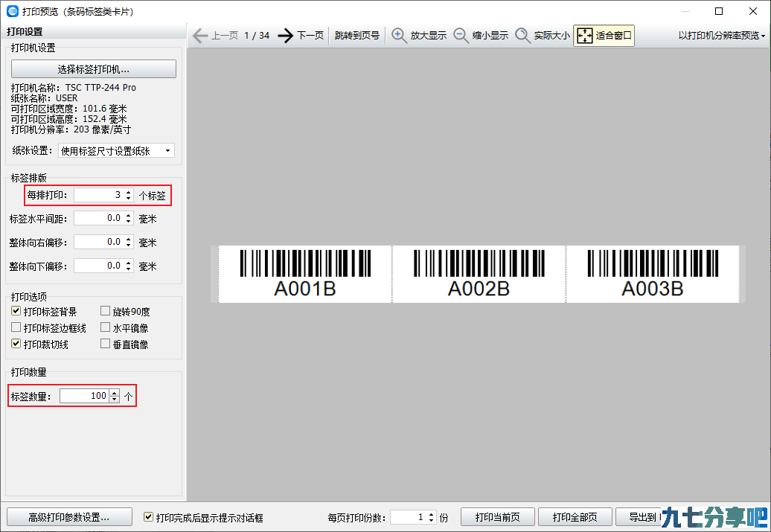Image resolution: width=771 pixels, height=532 pixels.
Task: Click the 每排打印 labels count field
Action: pos(99,195)
